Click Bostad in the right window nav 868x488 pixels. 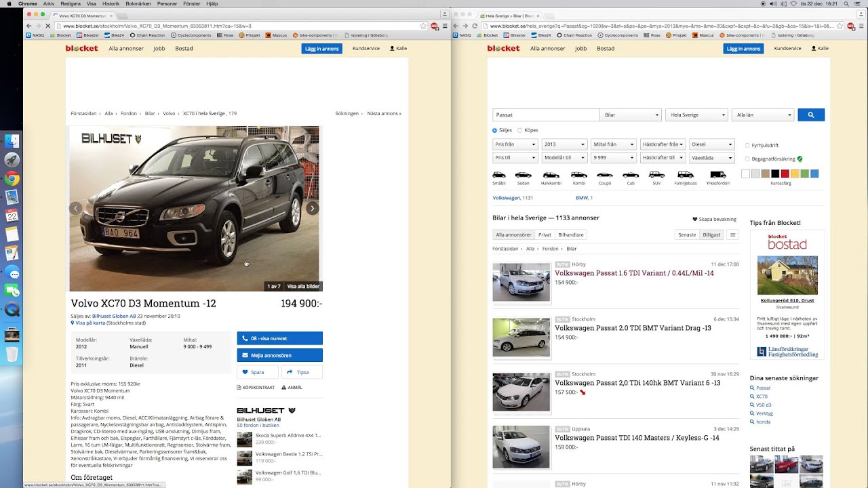[606, 49]
